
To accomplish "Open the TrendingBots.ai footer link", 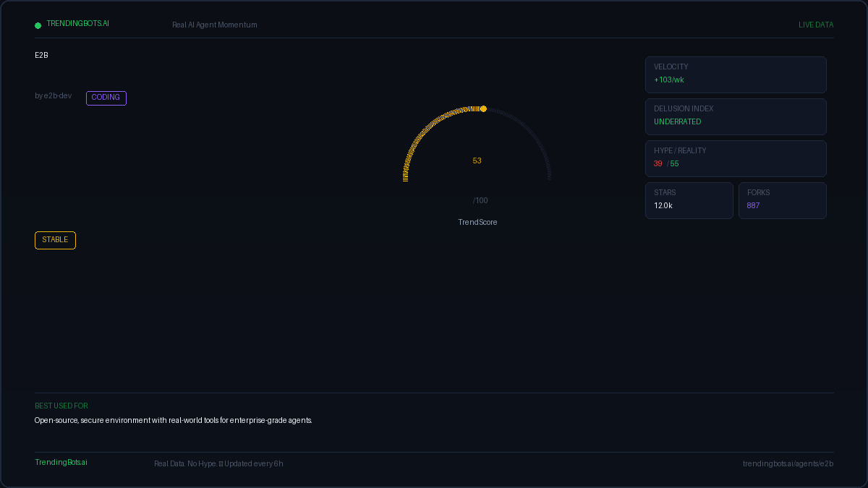I will (61, 463).
